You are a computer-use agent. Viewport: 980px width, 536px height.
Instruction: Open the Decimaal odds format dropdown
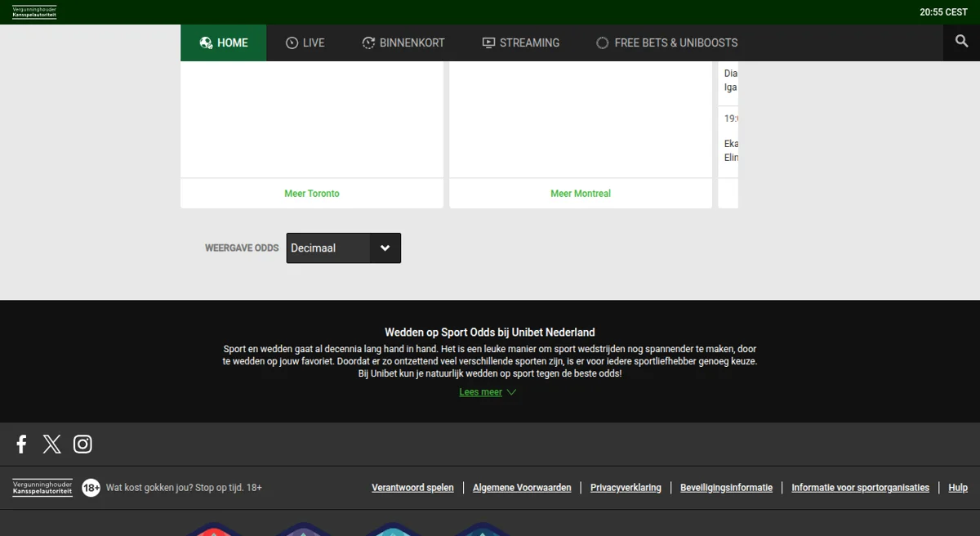coord(344,248)
